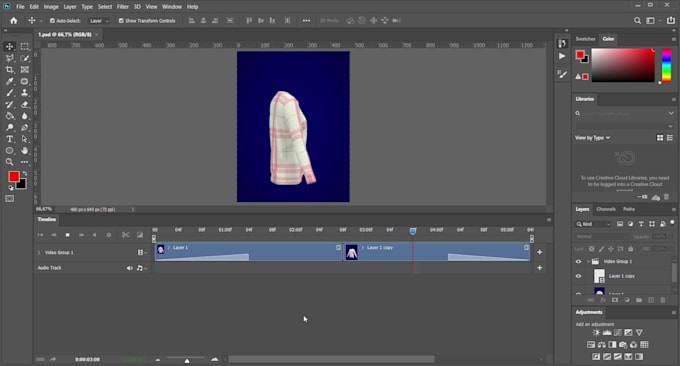Open timeline playback settings gear

pyautogui.click(x=109, y=235)
